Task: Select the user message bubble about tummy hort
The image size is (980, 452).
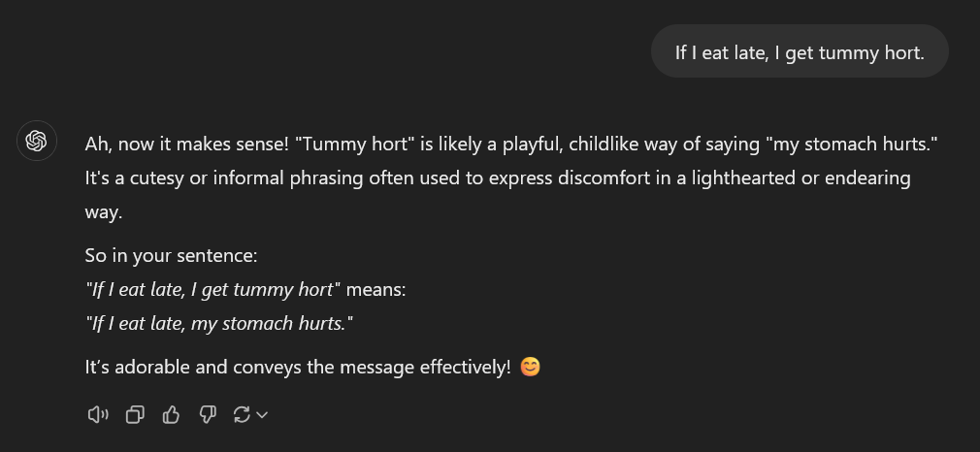Action: coord(800,51)
